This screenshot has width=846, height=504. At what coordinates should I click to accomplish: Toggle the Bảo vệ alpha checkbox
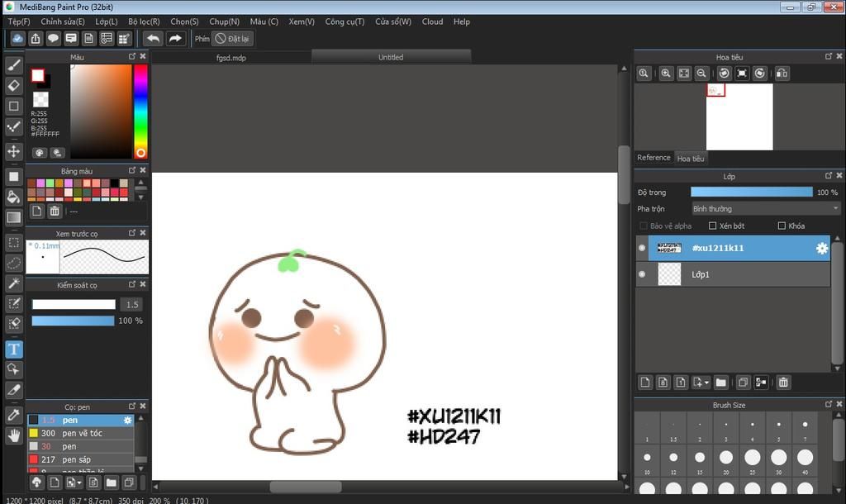click(x=643, y=226)
